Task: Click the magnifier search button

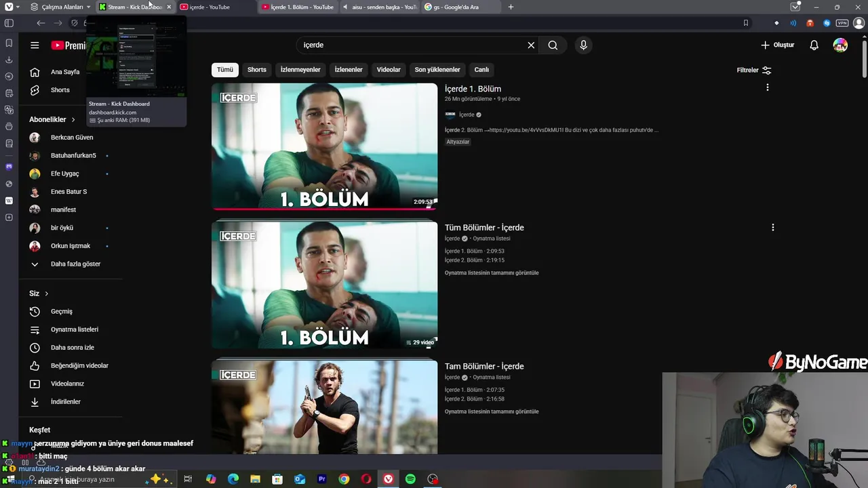Action: (x=553, y=45)
